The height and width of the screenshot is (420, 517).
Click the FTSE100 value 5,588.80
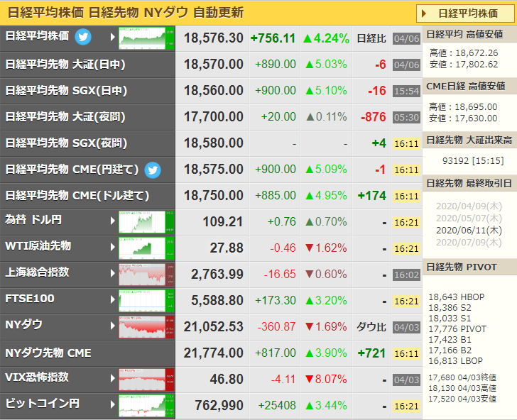tap(217, 301)
